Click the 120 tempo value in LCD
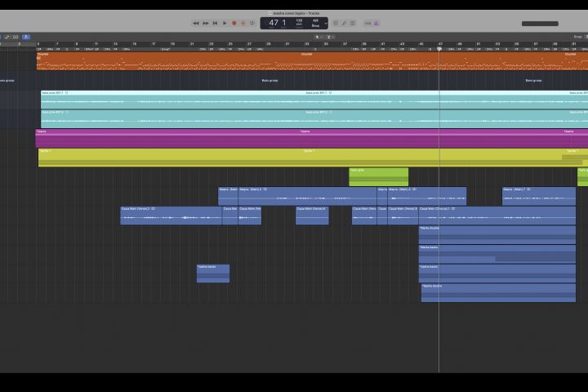This screenshot has width=588, height=392. 299,20
